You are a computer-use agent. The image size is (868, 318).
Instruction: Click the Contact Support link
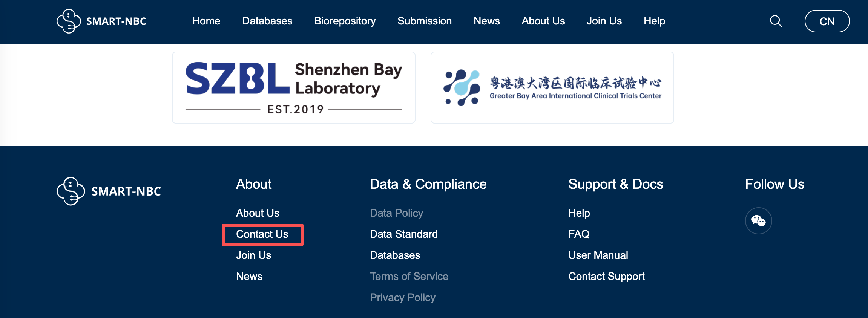(x=606, y=277)
